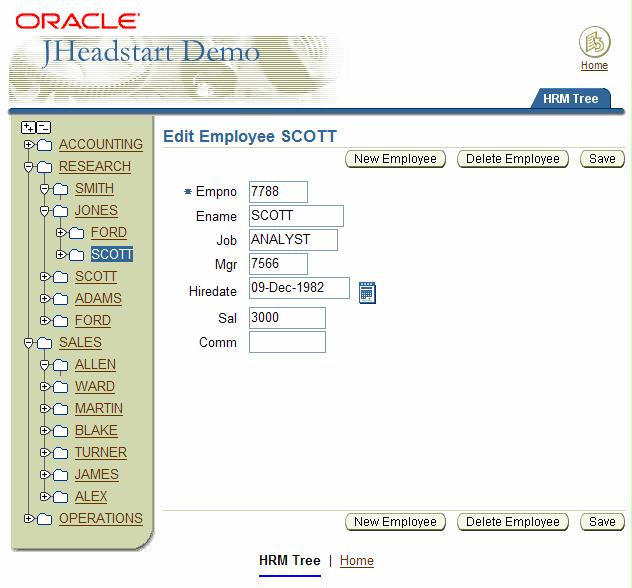Click the folder icon next to TURNER
632x588 pixels.
click(60, 453)
